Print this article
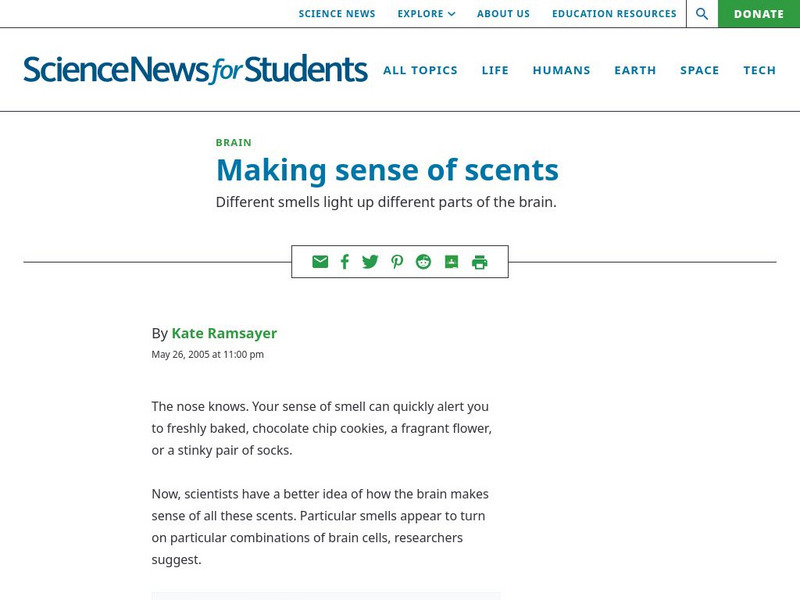Image resolution: width=800 pixels, height=600 pixels. pos(480,262)
